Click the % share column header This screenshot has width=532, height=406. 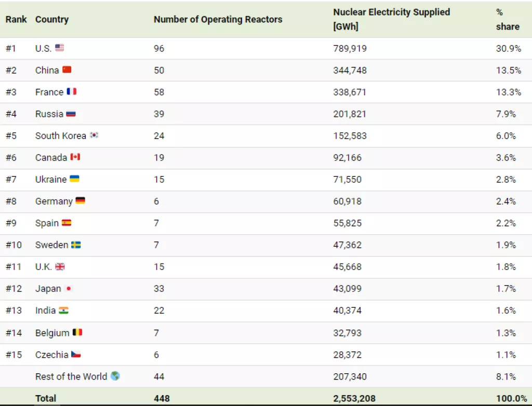[507, 19]
